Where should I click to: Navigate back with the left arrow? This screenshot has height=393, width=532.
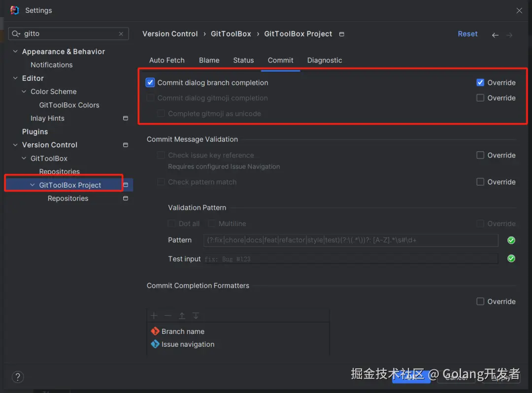pyautogui.click(x=495, y=35)
